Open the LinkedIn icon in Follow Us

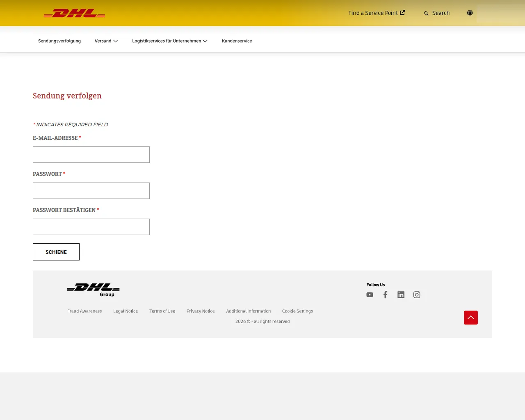(401, 294)
